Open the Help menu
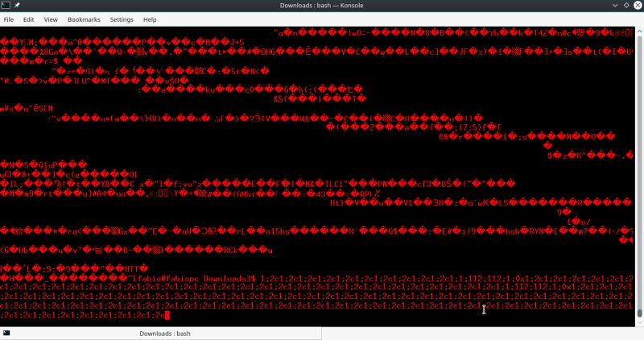The image size is (644, 340). click(x=150, y=19)
